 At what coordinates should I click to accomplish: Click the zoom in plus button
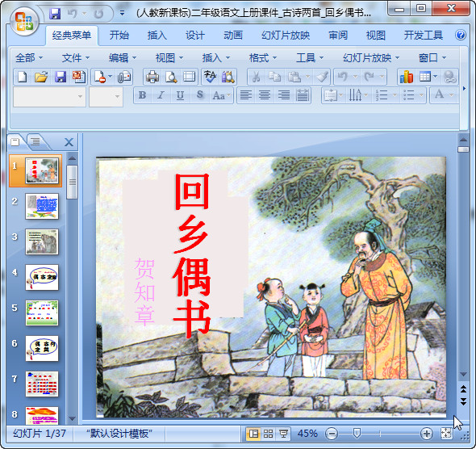(x=427, y=434)
